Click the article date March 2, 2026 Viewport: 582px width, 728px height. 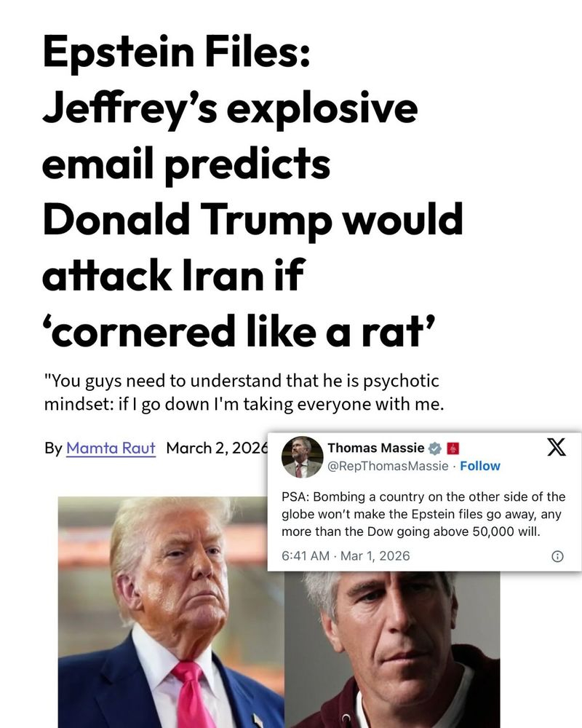pos(215,447)
